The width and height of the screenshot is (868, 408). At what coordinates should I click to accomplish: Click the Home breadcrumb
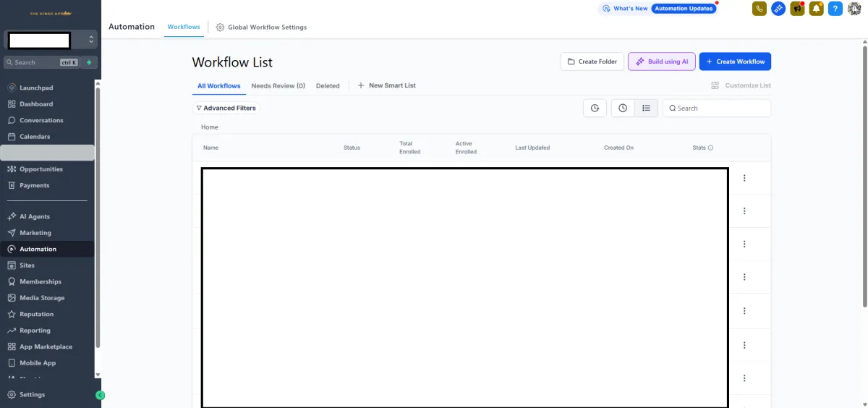[x=210, y=127]
